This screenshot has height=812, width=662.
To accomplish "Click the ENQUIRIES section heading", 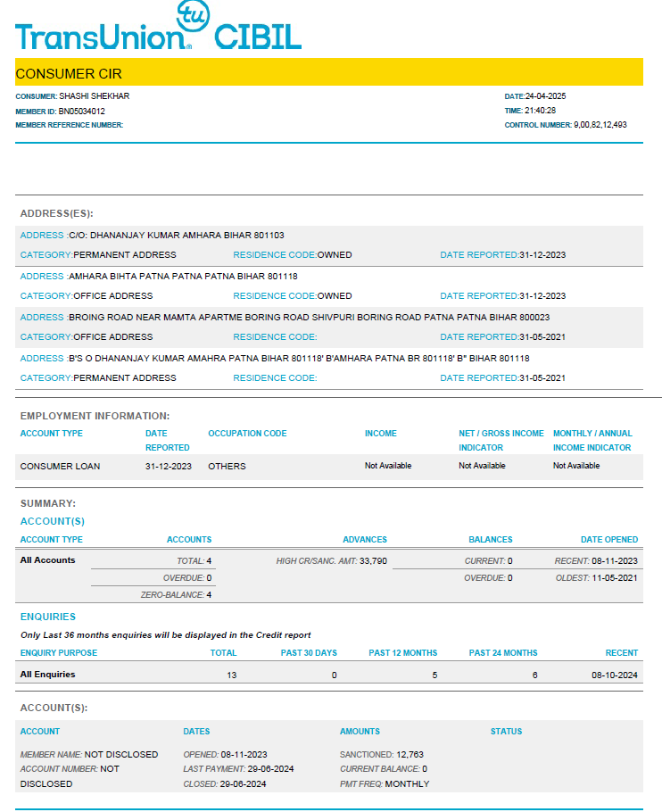I will 48,617.
